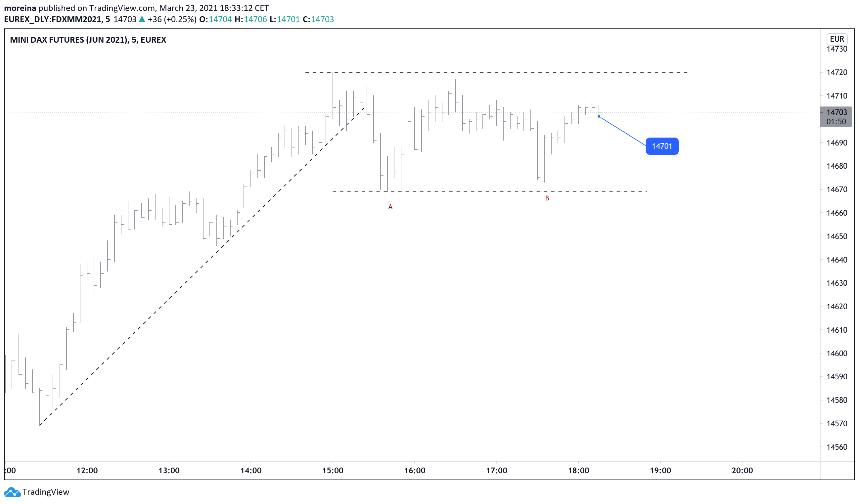Open the EUR currency selector
Viewport: 859px width, 504px height.
tap(837, 39)
